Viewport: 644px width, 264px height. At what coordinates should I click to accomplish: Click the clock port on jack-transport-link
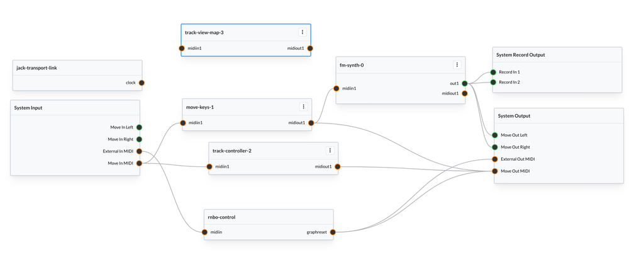coord(142,83)
